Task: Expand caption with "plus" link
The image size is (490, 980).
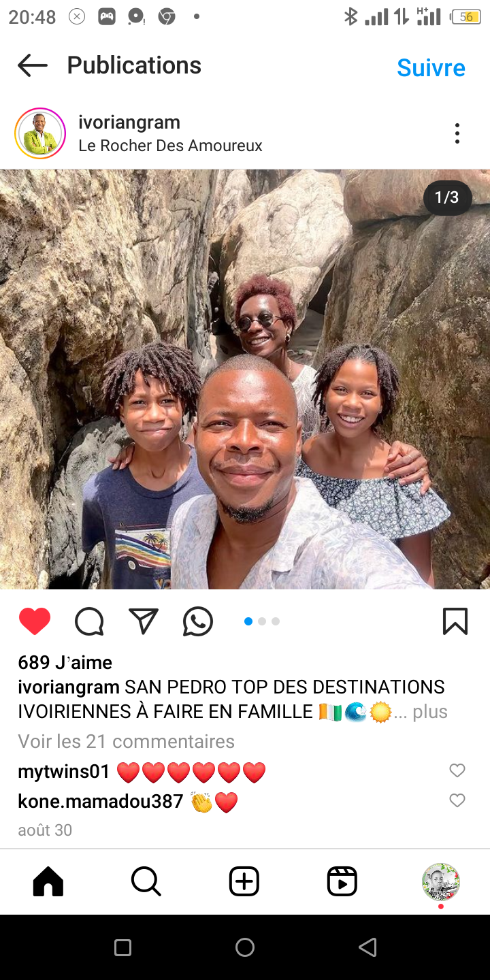Action: click(430, 712)
